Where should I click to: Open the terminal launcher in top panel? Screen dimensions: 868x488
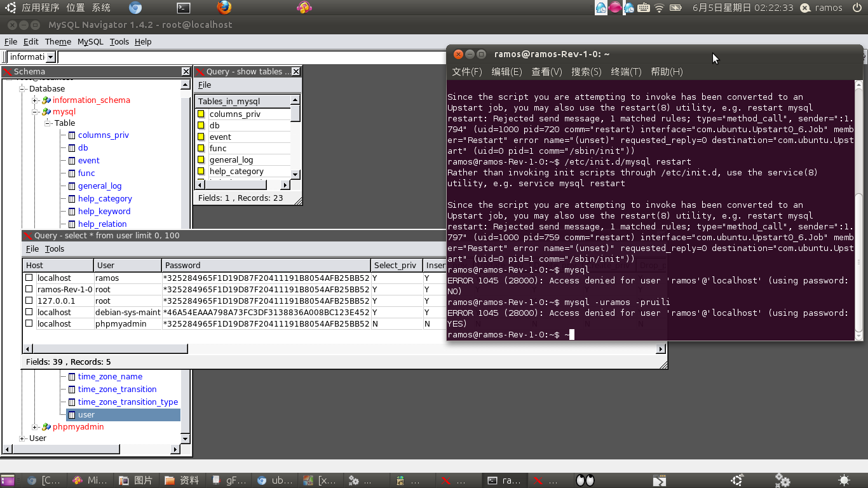(183, 8)
